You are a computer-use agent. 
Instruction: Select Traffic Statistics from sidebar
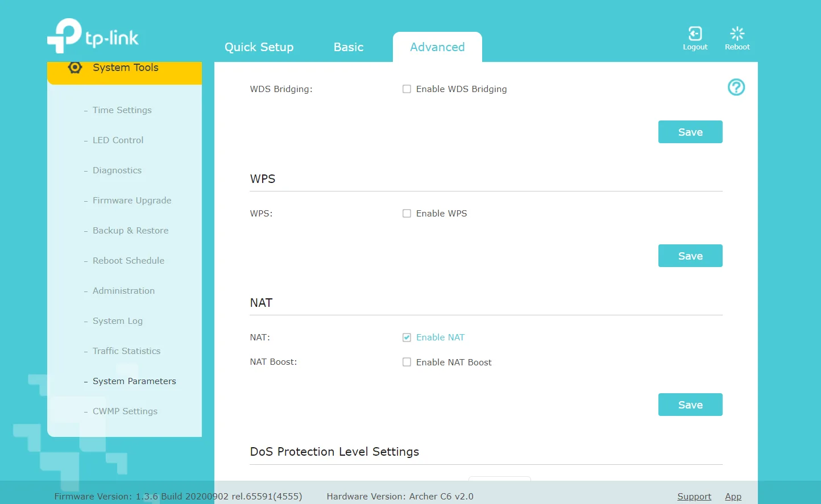pyautogui.click(x=126, y=351)
